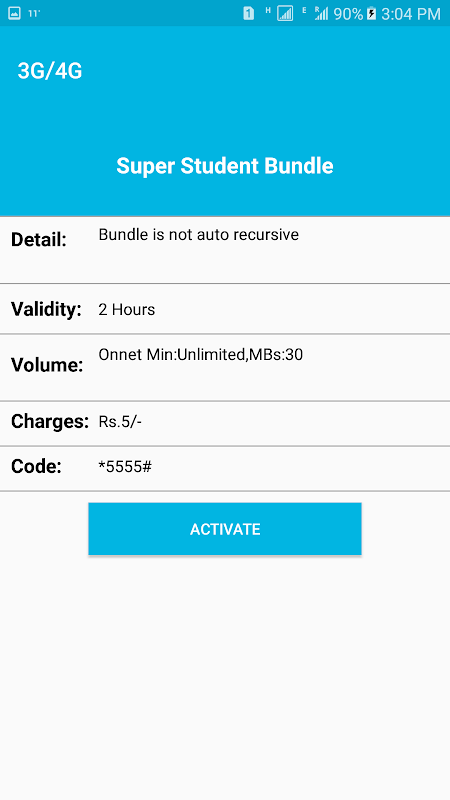Viewport: 450px width, 800px height.
Task: Tap the 2 Hours validity value
Action: pos(127,310)
